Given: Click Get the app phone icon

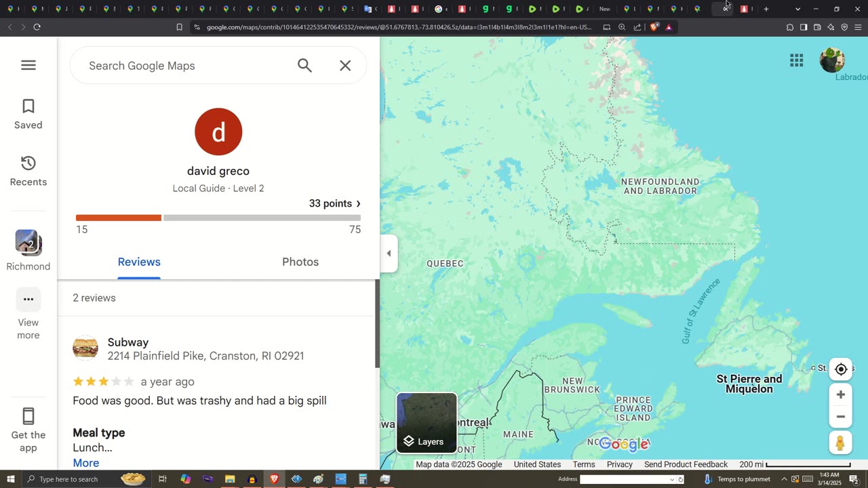Looking at the screenshot, I should (28, 415).
